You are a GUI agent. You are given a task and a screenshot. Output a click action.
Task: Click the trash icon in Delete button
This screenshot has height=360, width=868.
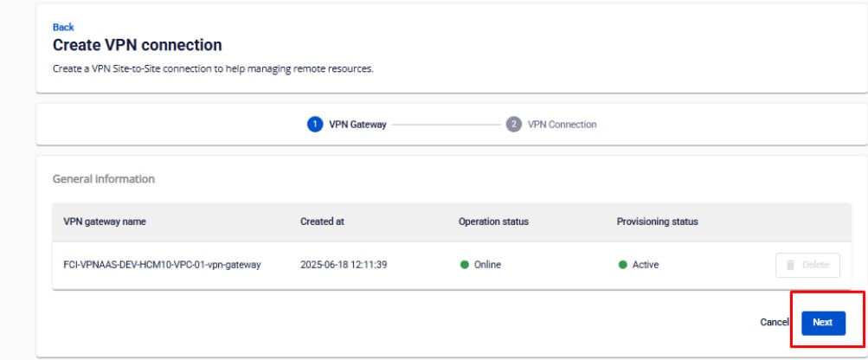(791, 265)
